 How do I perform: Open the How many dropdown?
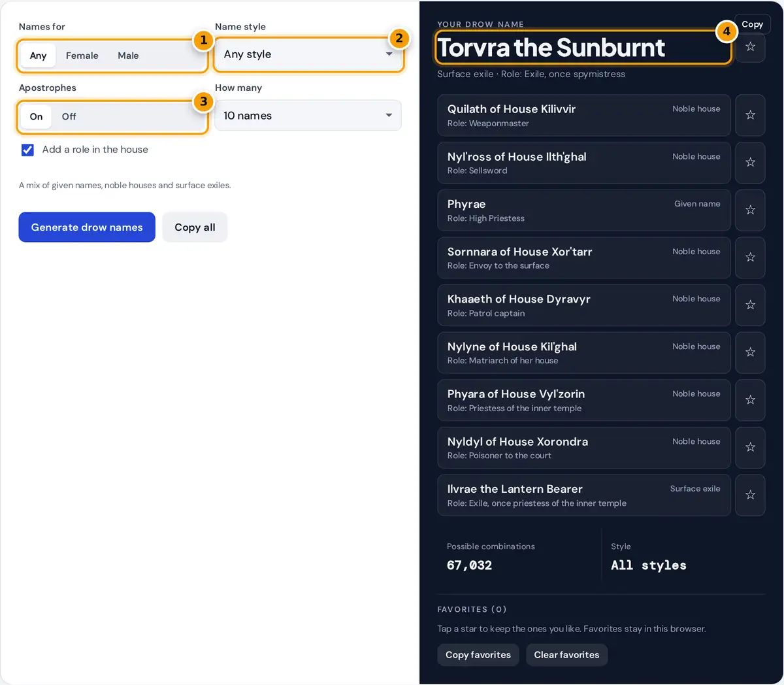click(x=308, y=116)
